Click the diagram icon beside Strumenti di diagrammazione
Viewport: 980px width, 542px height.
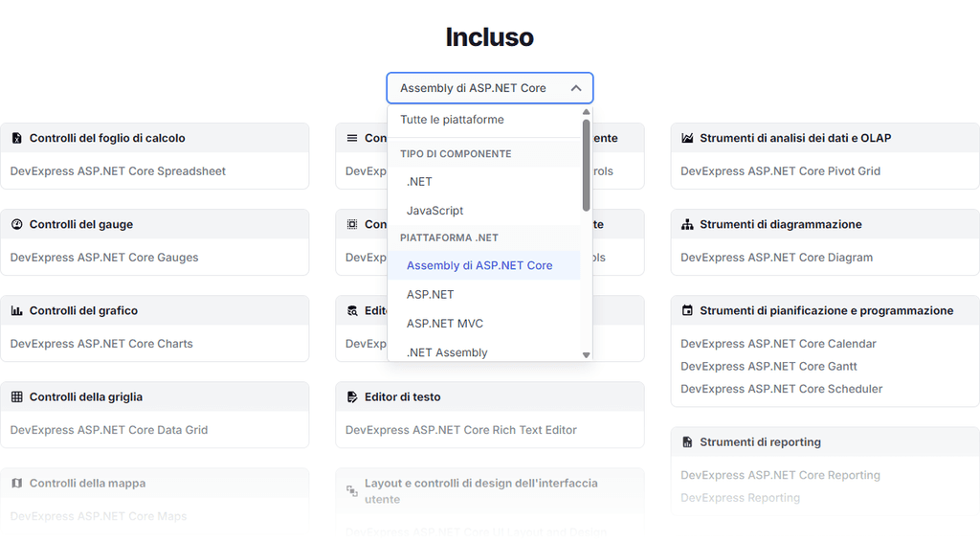[x=687, y=224]
